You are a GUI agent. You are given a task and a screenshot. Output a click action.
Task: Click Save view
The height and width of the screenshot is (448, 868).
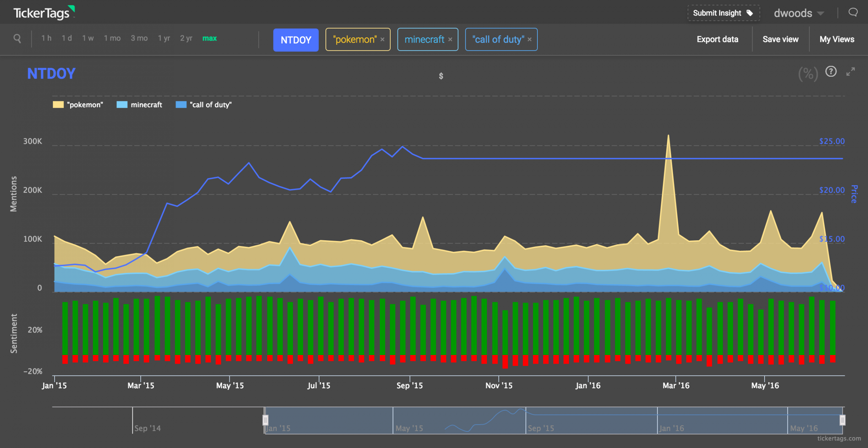(780, 39)
